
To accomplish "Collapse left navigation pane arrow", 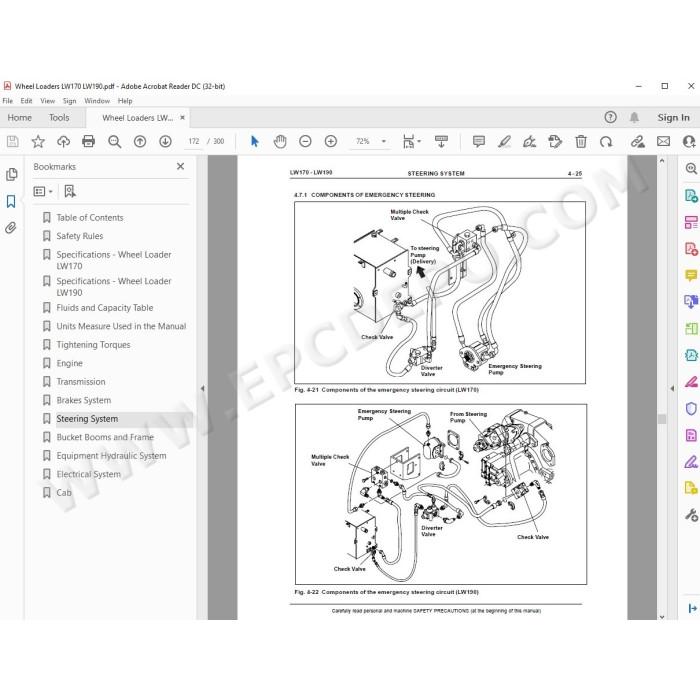I will click(x=202, y=388).
